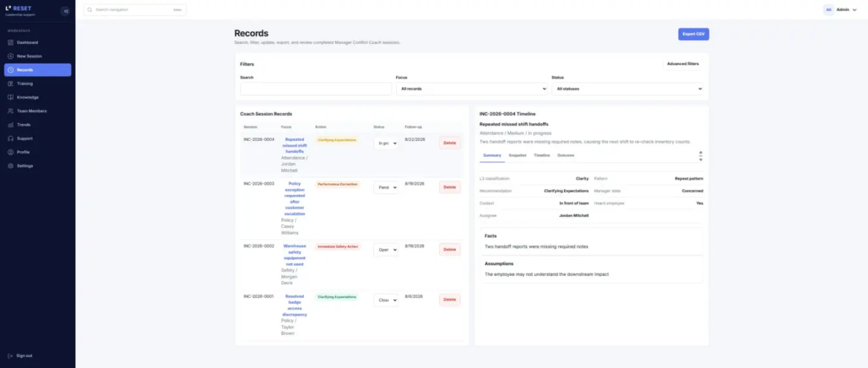The width and height of the screenshot is (868, 368).
Task: Click the Export CSV button
Action: point(693,34)
